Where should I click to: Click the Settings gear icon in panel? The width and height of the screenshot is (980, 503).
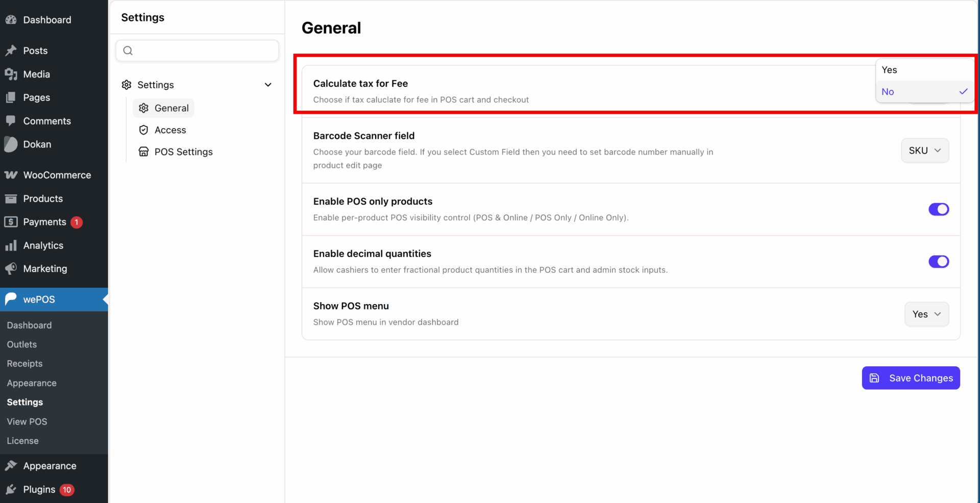[127, 85]
